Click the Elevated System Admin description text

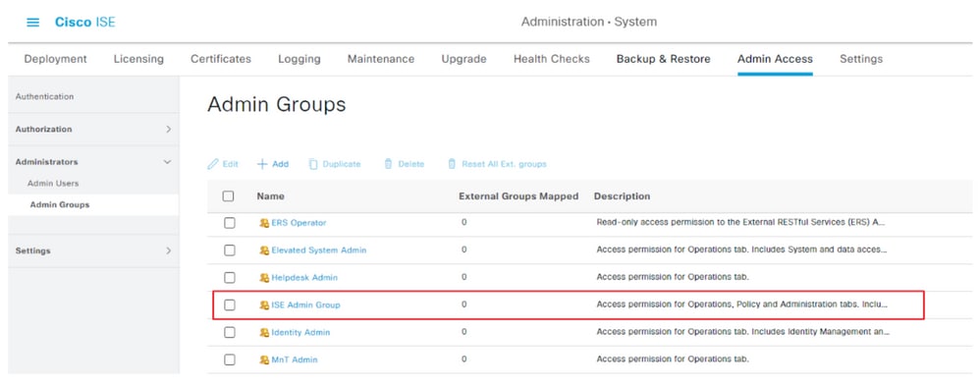742,250
